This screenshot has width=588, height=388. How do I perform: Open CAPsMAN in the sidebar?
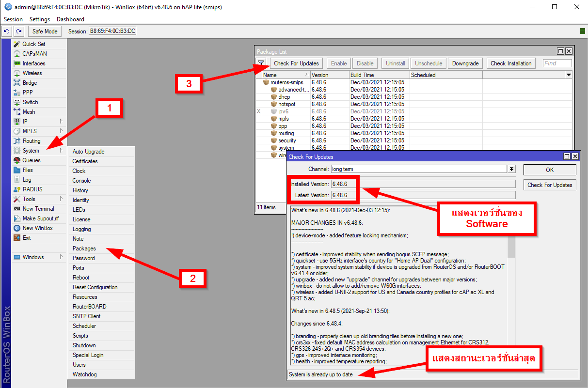click(x=39, y=54)
